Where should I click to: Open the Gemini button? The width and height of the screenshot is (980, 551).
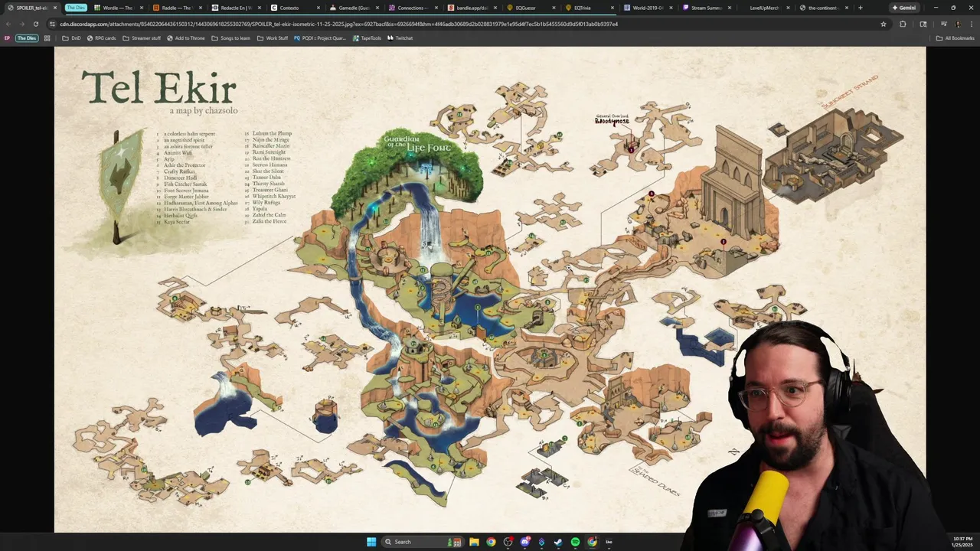pos(903,8)
